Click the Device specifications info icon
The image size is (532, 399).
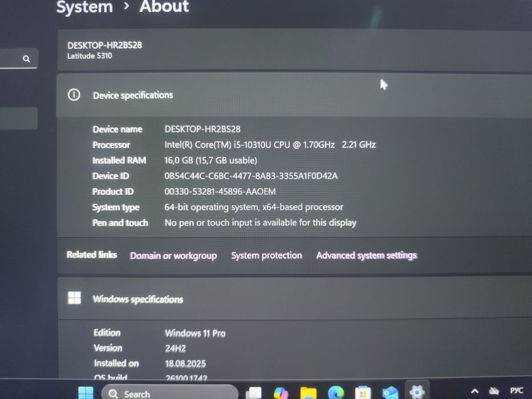(74, 95)
